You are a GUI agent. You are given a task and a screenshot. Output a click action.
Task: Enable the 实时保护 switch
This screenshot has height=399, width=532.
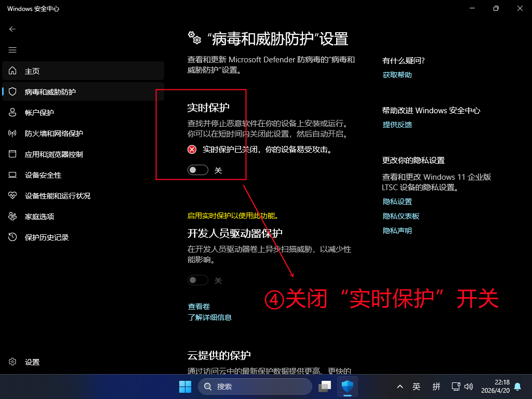click(197, 170)
